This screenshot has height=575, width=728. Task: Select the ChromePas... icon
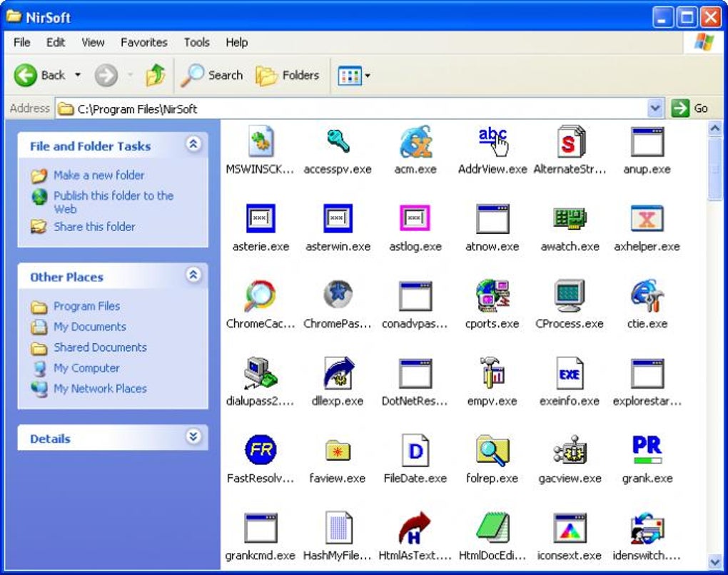point(338,294)
